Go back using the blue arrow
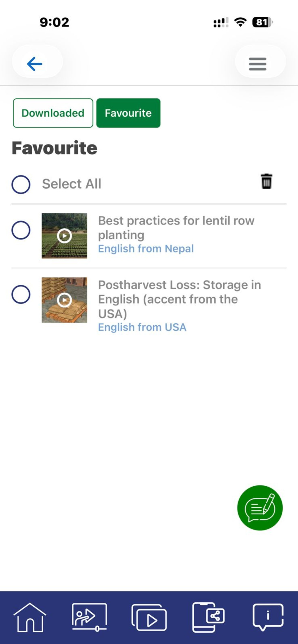The image size is (298, 644). coord(35,64)
